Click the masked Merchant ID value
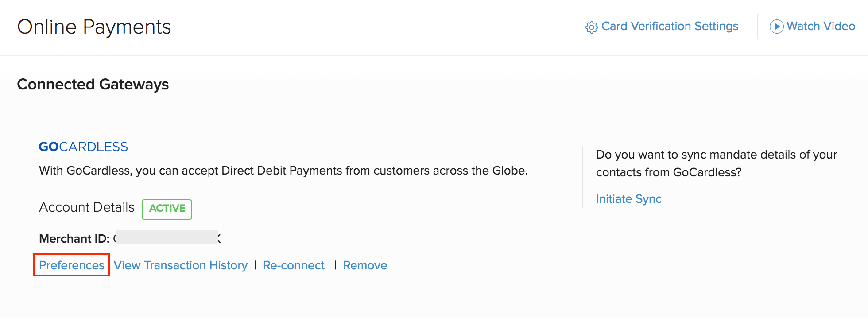 pyautogui.click(x=167, y=237)
